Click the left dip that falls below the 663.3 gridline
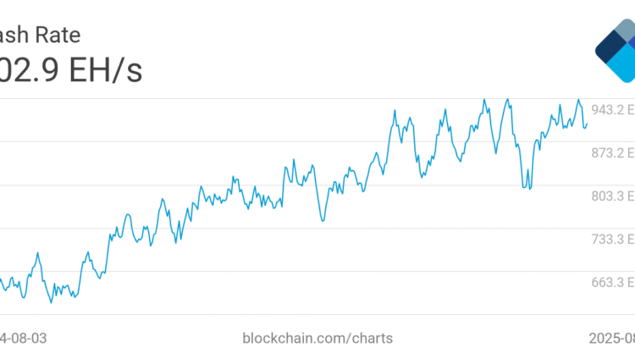 click(52, 302)
